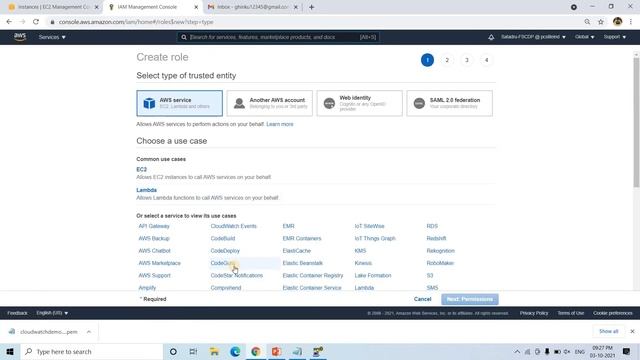This screenshot has width=640, height=360.
Task: Expand the Services dropdown menu
Action: 52,37
